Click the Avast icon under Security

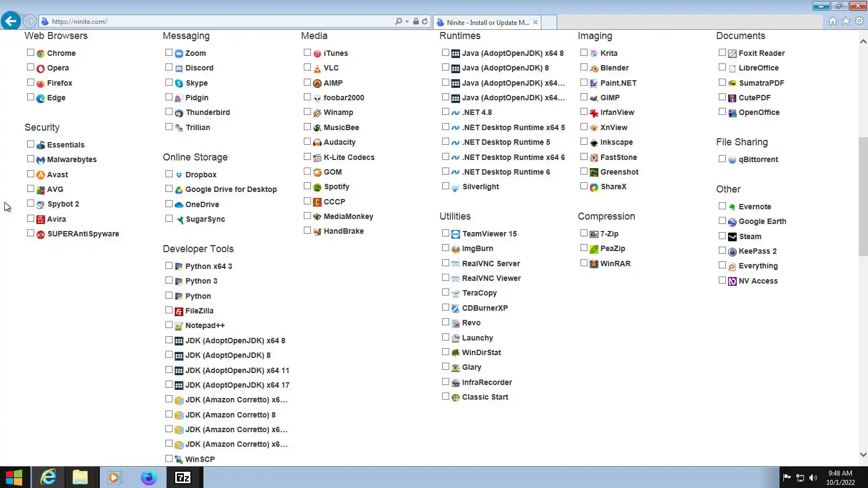(41, 175)
